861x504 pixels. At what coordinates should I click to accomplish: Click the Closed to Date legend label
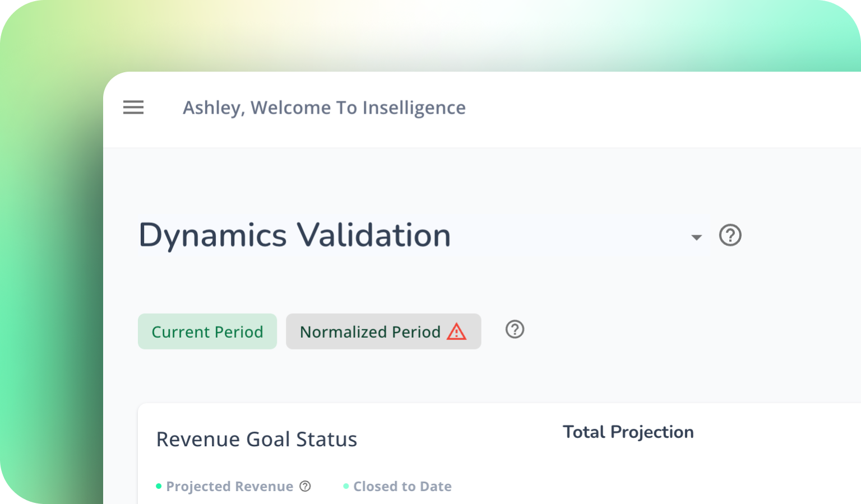coord(402,486)
